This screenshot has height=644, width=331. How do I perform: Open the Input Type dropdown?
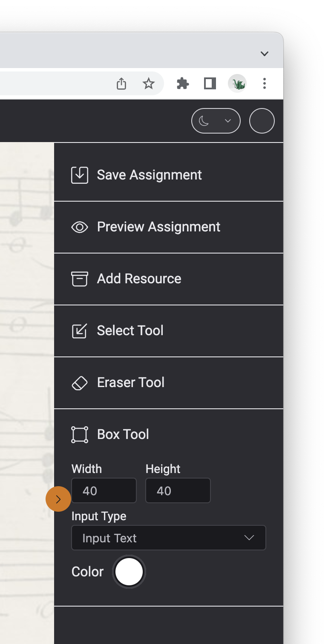169,538
